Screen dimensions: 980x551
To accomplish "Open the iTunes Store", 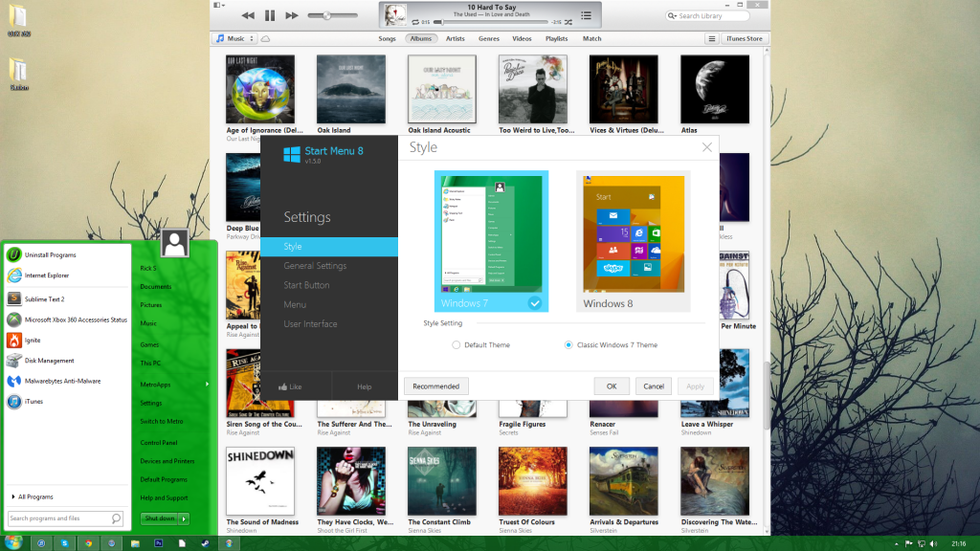I will (744, 38).
